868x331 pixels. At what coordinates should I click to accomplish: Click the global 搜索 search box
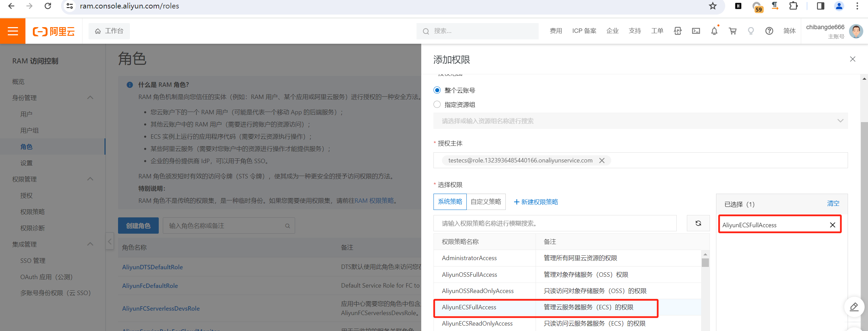click(477, 31)
